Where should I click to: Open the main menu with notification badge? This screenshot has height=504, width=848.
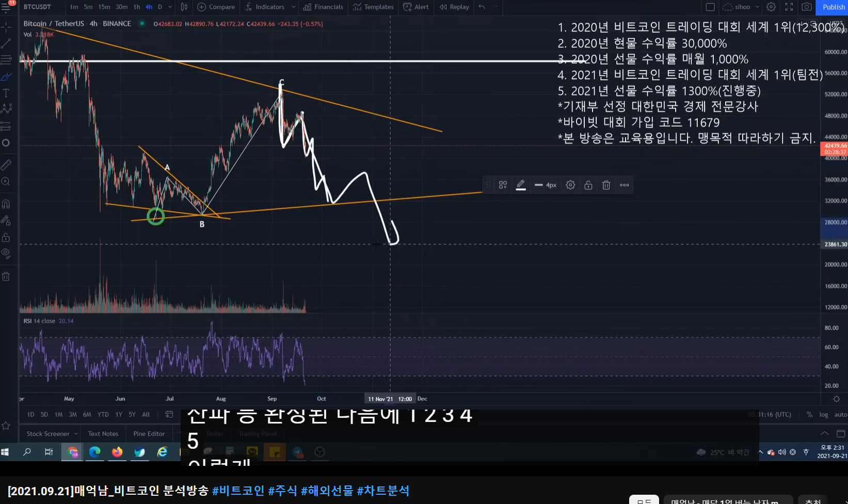[x=6, y=7]
